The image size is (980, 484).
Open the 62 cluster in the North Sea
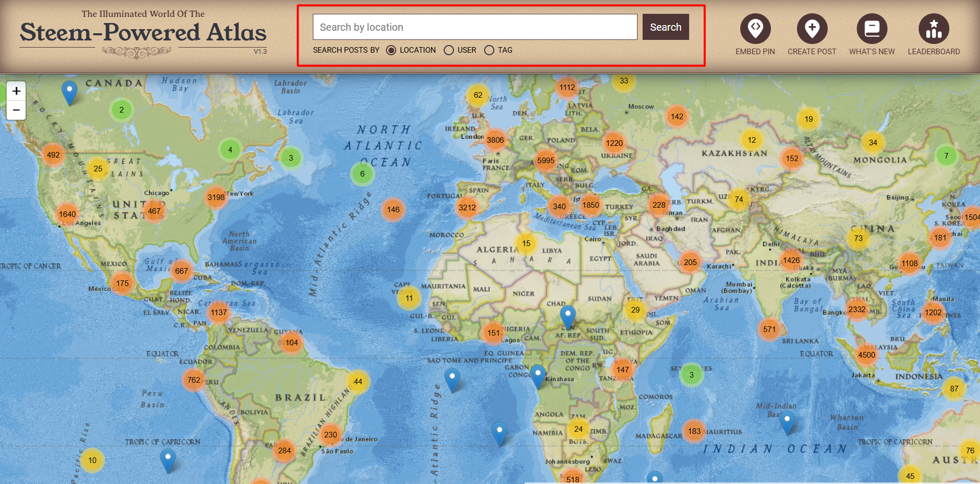click(478, 95)
